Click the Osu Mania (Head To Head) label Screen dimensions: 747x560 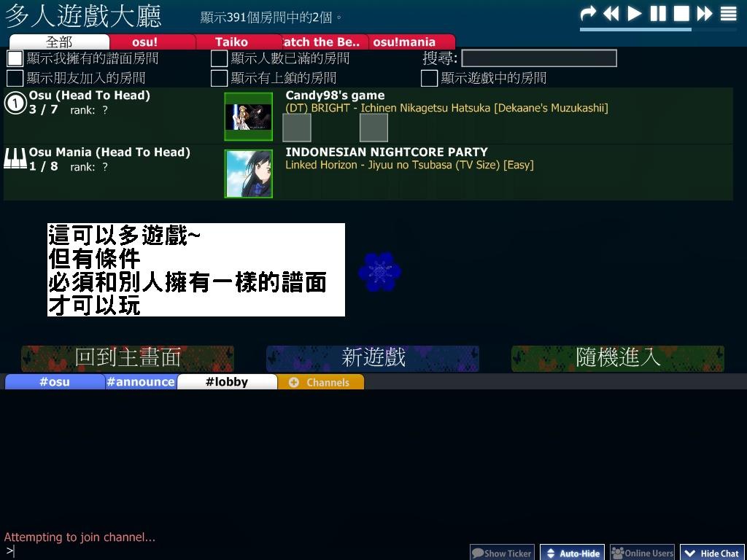(x=109, y=152)
